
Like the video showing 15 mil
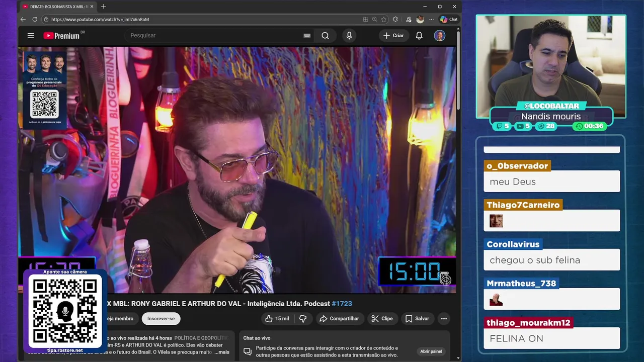click(277, 319)
